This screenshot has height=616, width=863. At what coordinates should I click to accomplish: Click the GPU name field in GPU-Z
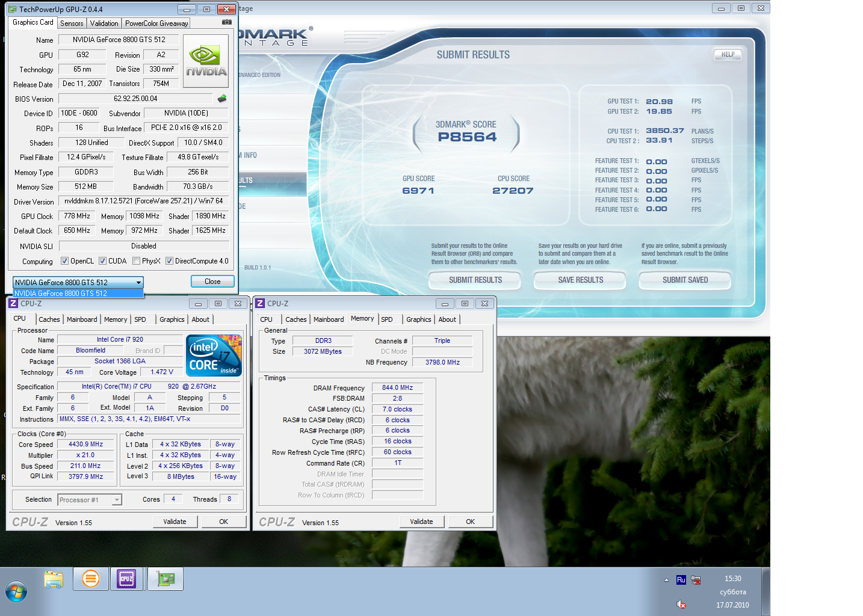pos(119,40)
